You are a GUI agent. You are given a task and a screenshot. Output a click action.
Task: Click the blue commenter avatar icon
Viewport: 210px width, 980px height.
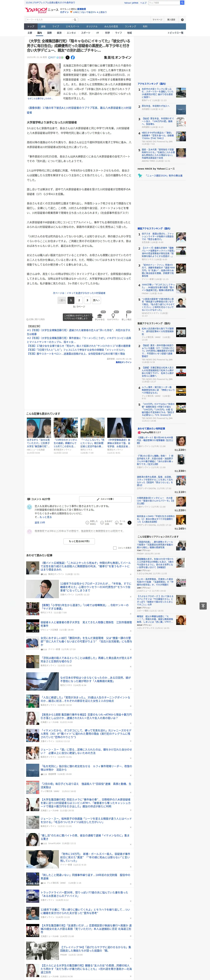[29, 507]
